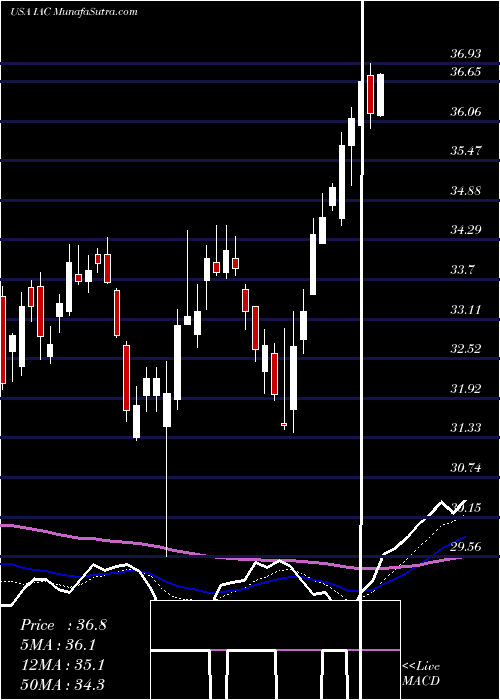This screenshot has width=500, height=700.
Task: Select the 30.74 price axis label
Action: [x=466, y=467]
